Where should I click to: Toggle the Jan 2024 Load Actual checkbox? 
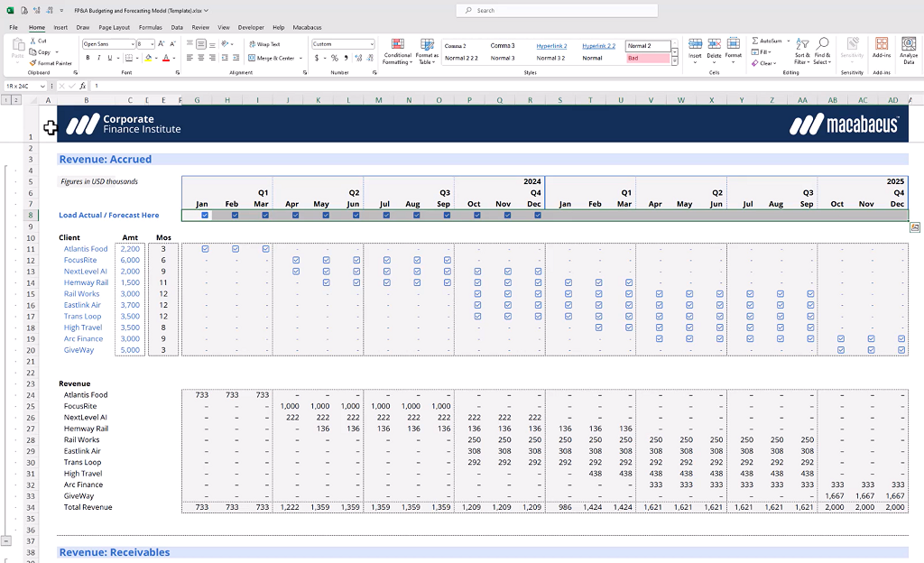pyautogui.click(x=205, y=215)
